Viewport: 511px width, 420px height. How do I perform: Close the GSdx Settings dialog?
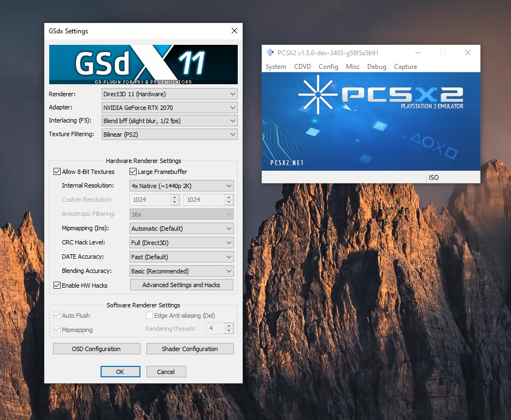(x=234, y=31)
